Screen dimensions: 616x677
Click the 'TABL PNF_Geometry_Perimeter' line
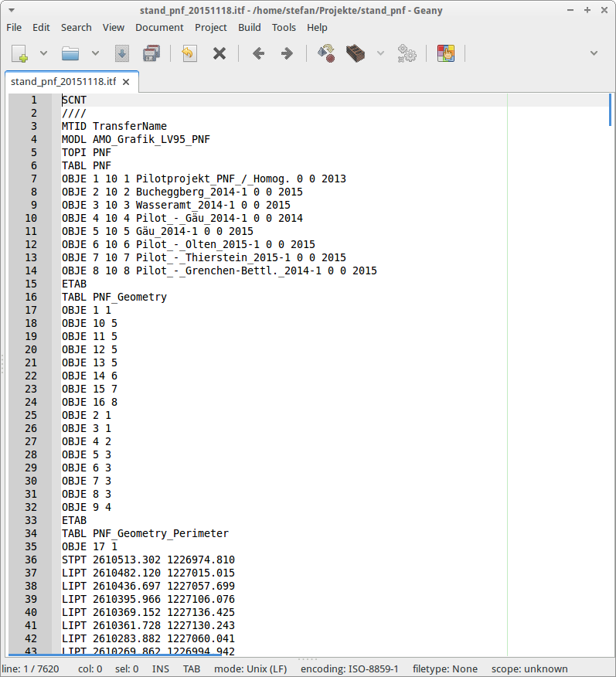pyautogui.click(x=145, y=533)
